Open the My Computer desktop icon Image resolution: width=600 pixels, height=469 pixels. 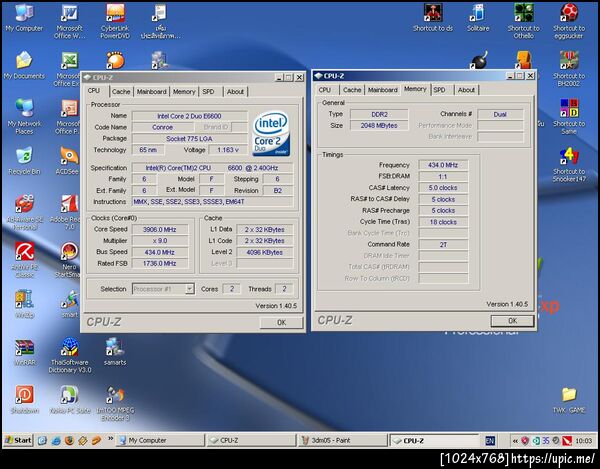[23, 14]
